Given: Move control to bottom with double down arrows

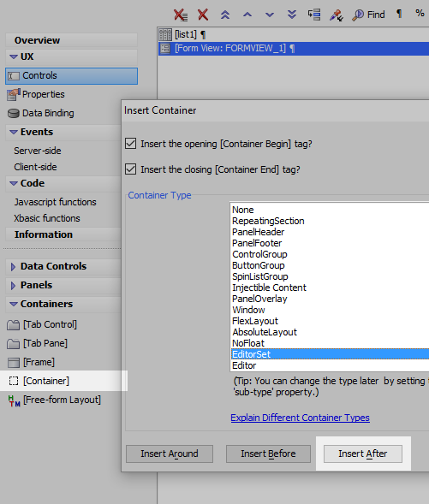Looking at the screenshot, I should pyautogui.click(x=292, y=15).
